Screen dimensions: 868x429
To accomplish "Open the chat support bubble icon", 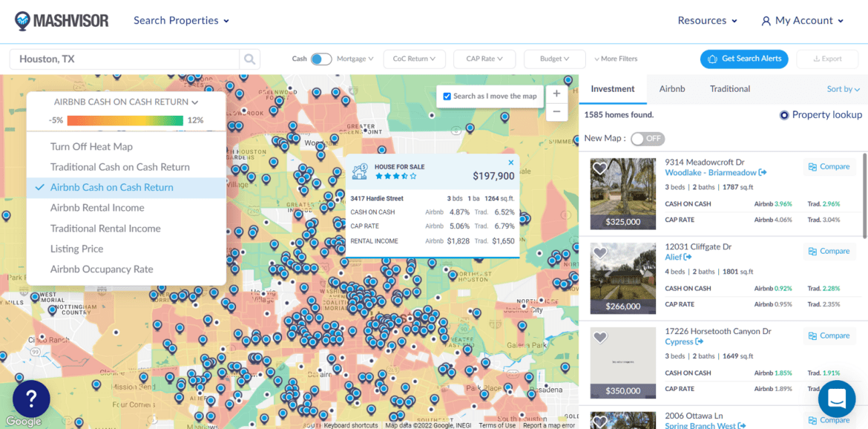I will [x=836, y=399].
